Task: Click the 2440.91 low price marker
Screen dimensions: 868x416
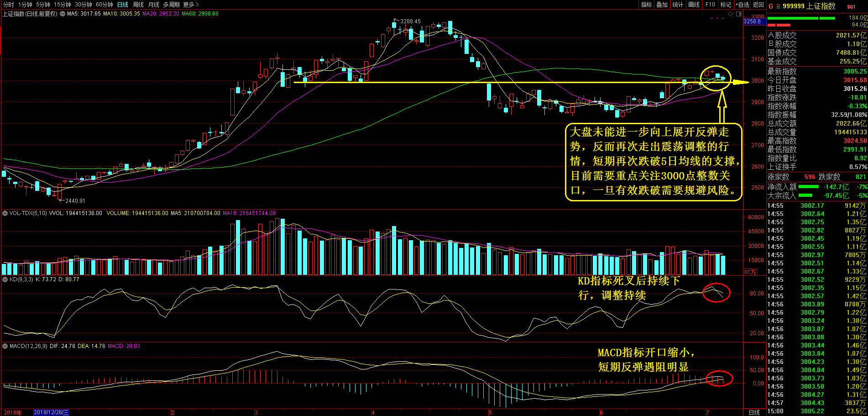Action: point(75,200)
